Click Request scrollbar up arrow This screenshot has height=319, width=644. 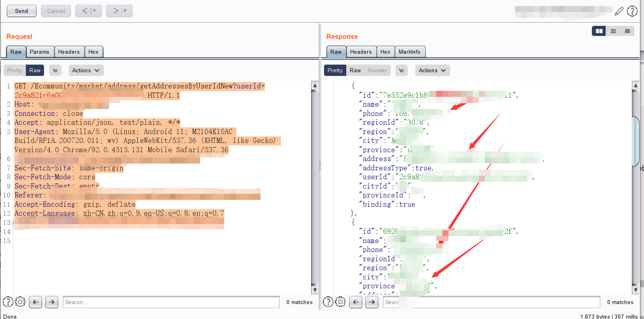point(315,86)
